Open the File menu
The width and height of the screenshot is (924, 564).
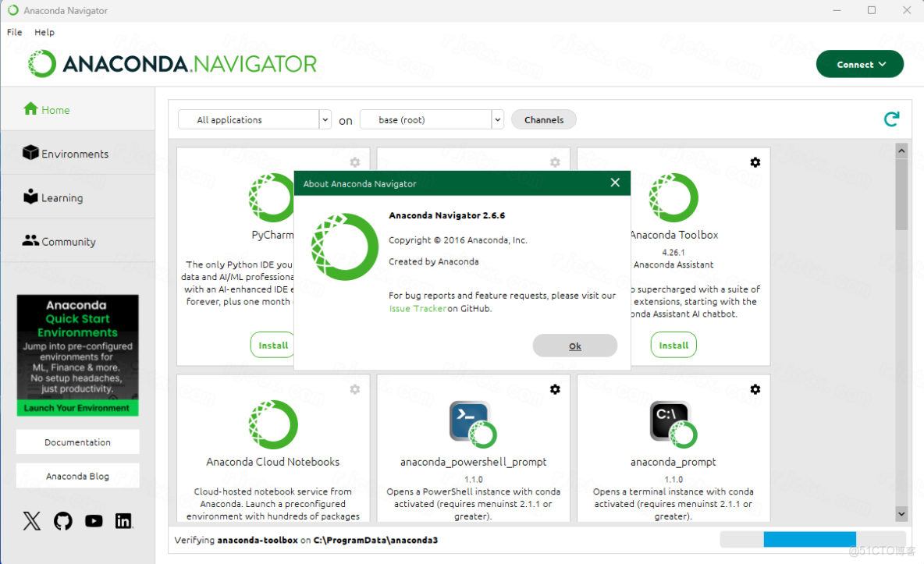[x=14, y=32]
